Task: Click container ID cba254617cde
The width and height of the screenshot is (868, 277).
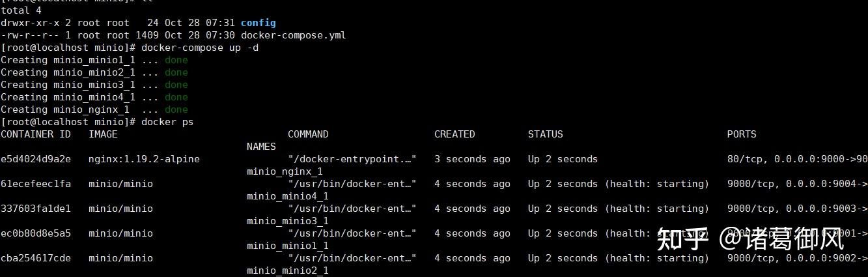Action: [36, 258]
